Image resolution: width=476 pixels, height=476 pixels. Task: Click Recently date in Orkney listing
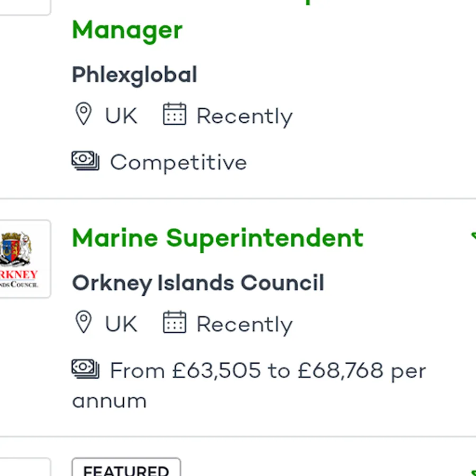[x=244, y=325]
